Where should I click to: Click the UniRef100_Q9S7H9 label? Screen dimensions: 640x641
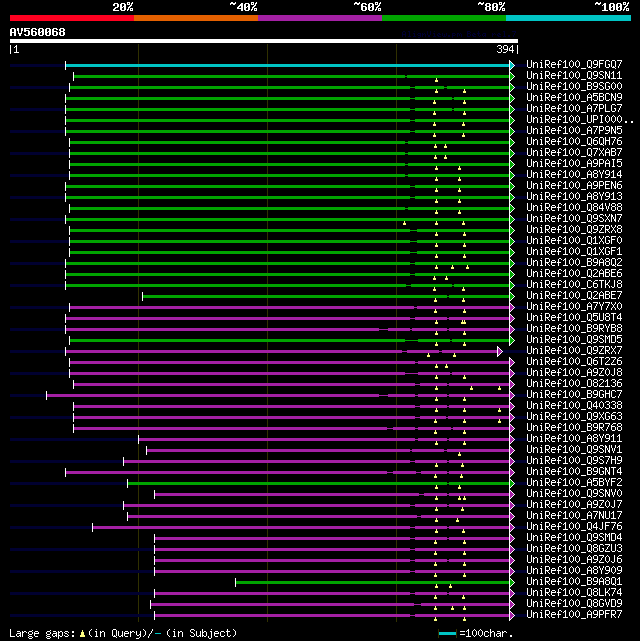[574, 460]
